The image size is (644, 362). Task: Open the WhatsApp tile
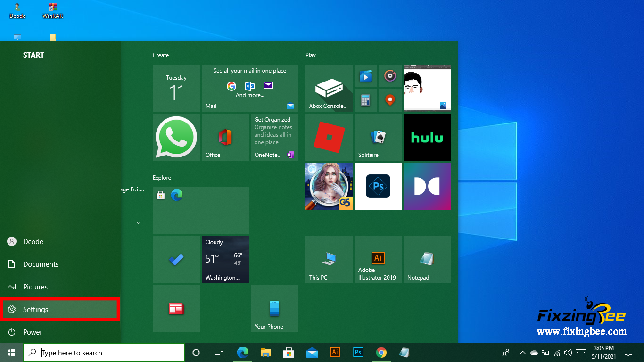(x=176, y=137)
